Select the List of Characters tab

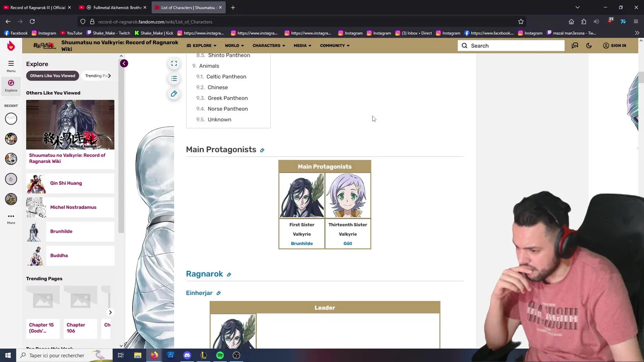pyautogui.click(x=188, y=8)
